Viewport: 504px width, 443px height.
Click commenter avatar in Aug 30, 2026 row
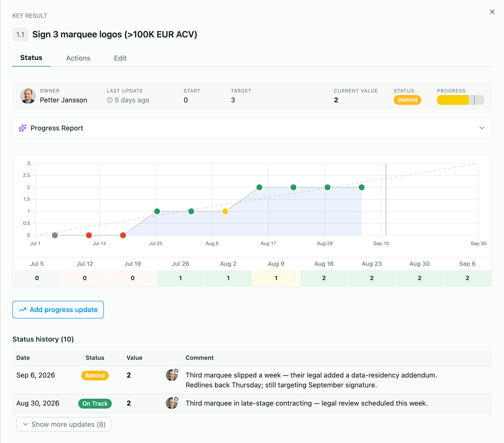click(x=172, y=403)
